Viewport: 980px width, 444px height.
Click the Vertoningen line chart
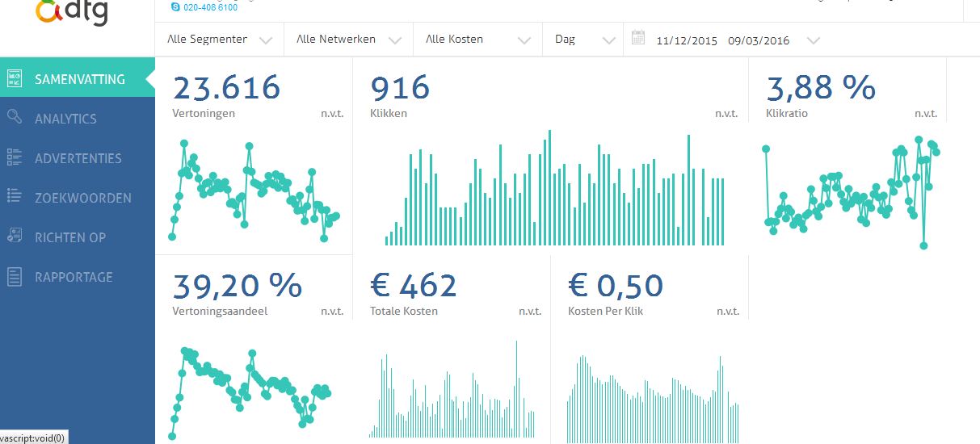pos(255,191)
